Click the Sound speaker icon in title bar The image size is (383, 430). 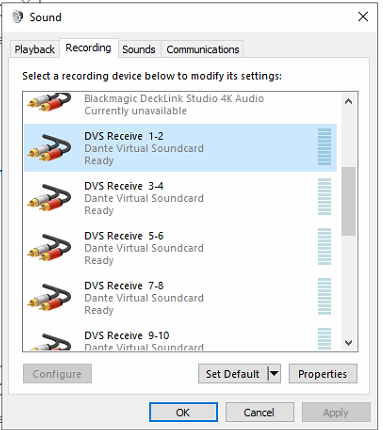click(17, 17)
